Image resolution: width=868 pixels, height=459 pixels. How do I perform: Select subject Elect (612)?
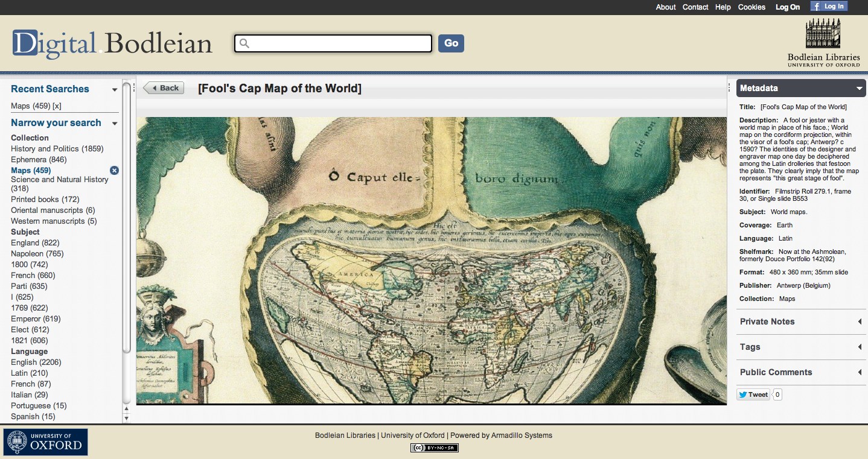[x=30, y=330]
